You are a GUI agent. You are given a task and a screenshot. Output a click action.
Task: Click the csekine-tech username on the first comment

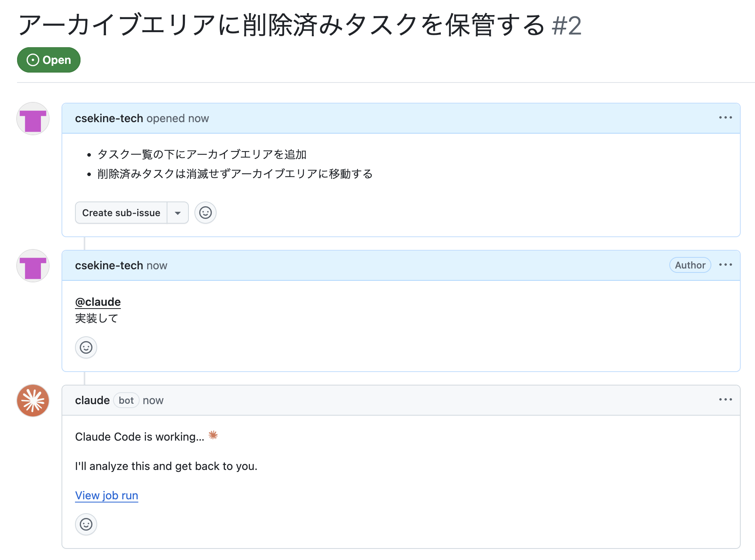pyautogui.click(x=109, y=118)
